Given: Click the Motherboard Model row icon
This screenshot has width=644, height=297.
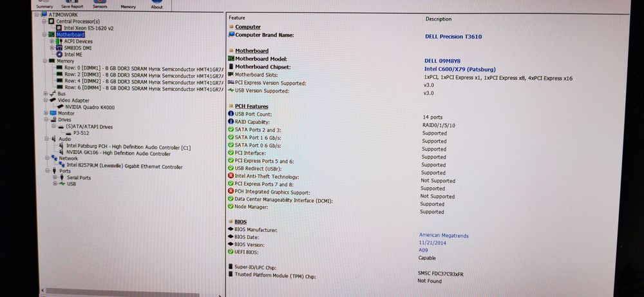Looking at the screenshot, I should [x=231, y=59].
